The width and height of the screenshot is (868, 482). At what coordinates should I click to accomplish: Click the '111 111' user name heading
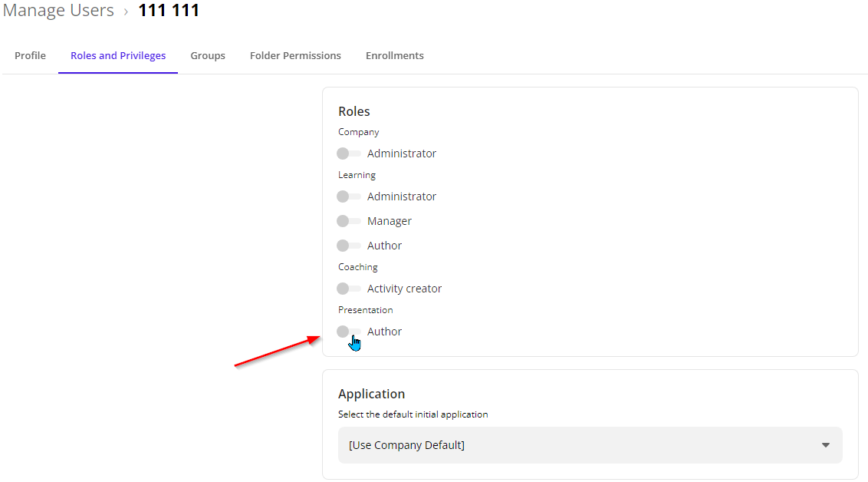[168, 11]
